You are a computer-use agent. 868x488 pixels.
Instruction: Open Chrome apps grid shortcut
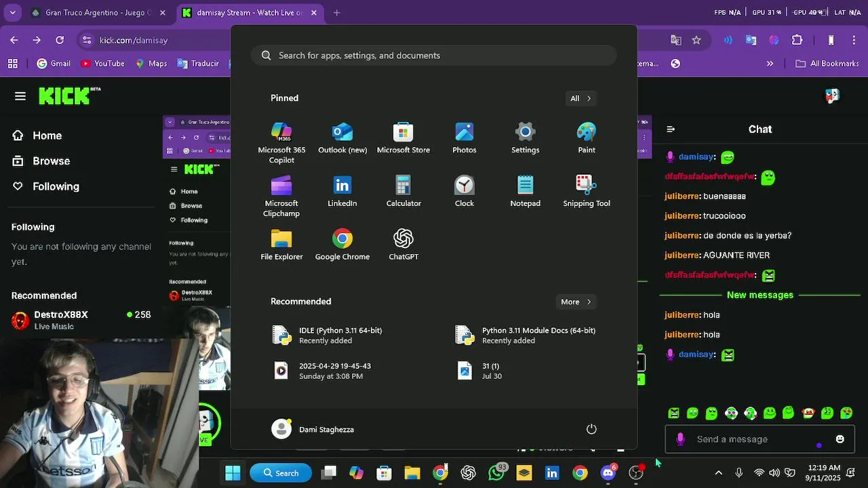coord(13,64)
